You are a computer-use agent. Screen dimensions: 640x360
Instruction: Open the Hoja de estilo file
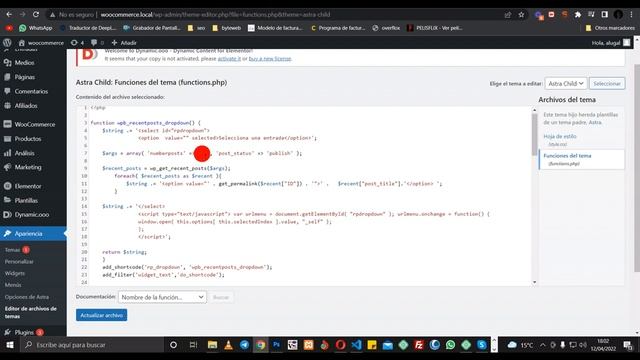coord(560,136)
